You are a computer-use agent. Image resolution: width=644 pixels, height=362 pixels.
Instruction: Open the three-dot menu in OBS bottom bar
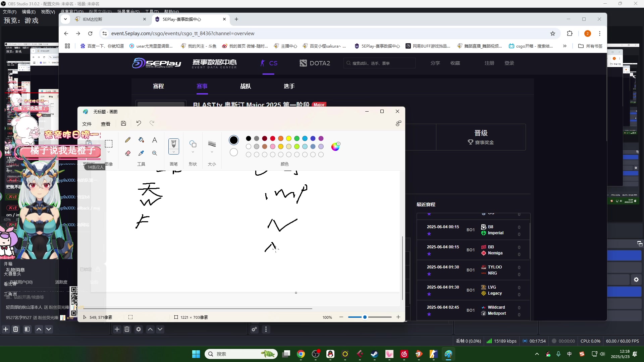[266, 329]
